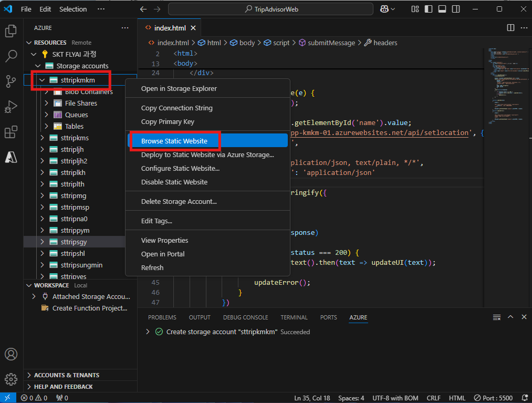Select the sttripsungmin storage account
Screen dimensions: 532x403
tap(81, 265)
